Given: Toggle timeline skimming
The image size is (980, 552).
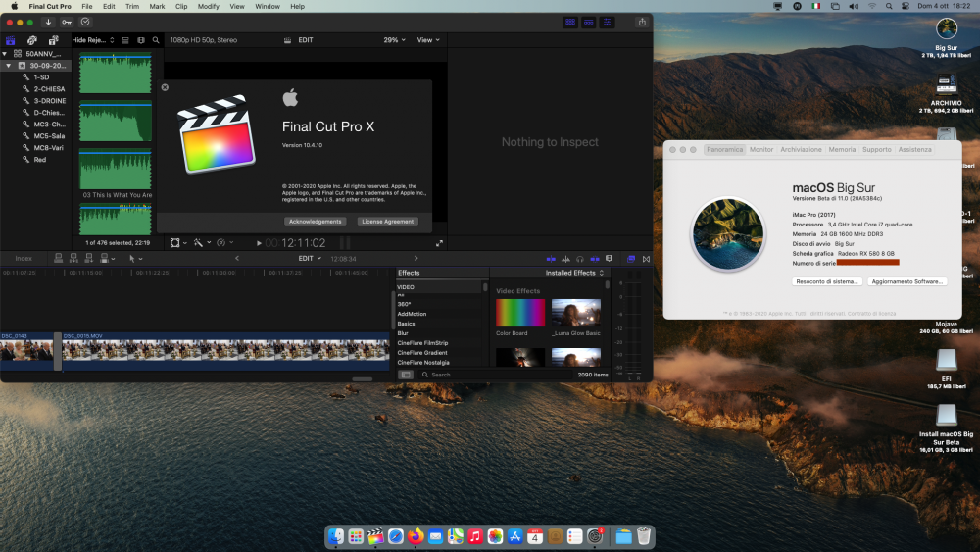Looking at the screenshot, I should click(x=551, y=259).
